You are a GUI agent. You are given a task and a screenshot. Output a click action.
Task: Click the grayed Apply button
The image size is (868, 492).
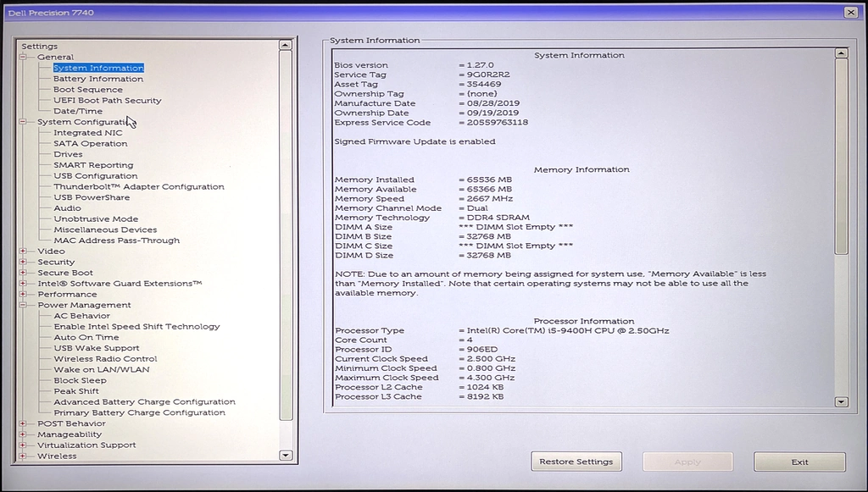pos(687,462)
